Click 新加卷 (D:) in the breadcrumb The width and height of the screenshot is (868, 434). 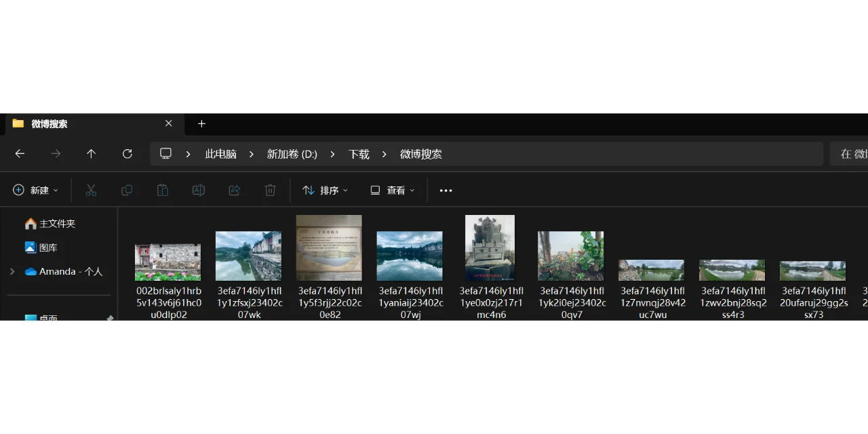pos(292,155)
